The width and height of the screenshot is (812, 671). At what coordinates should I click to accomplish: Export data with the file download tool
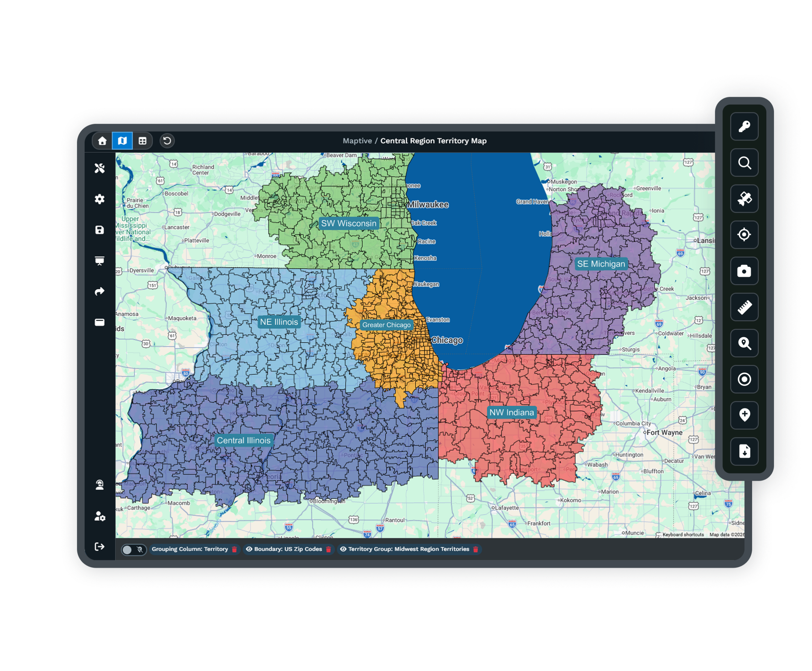pyautogui.click(x=744, y=451)
